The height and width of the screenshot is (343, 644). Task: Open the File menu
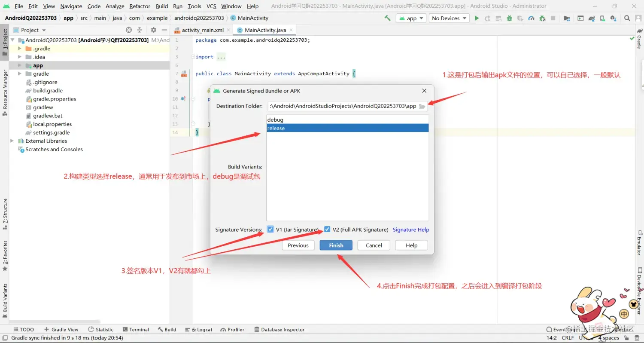(x=19, y=6)
